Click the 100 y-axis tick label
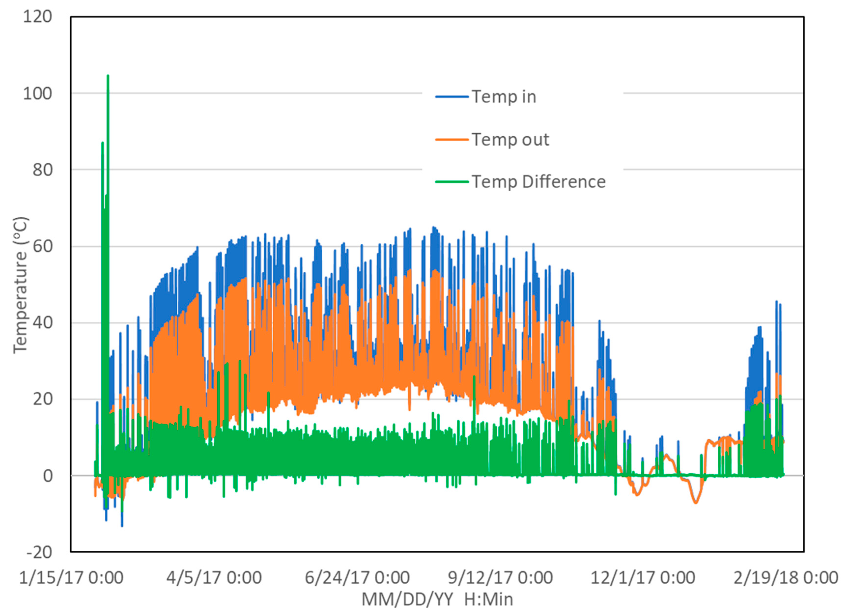Image resolution: width=844 pixels, height=616 pixels. point(37,93)
